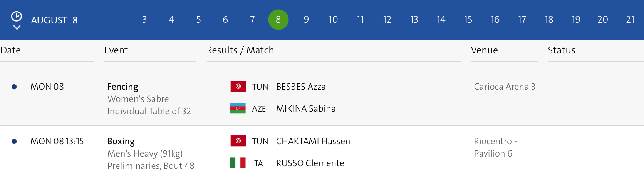Open athlete RUSSO Clemente

[x=310, y=163]
